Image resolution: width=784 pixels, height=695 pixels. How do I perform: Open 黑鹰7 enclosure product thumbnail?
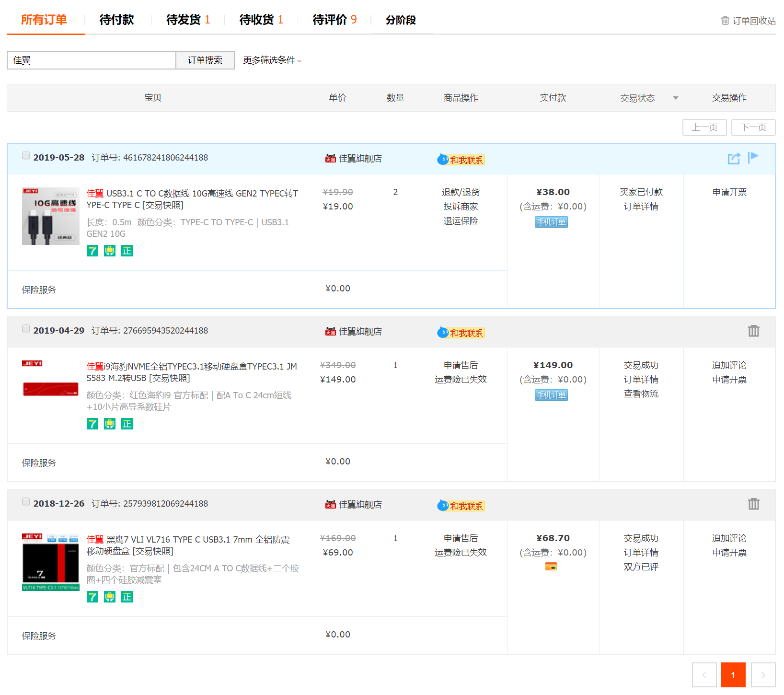[51, 562]
